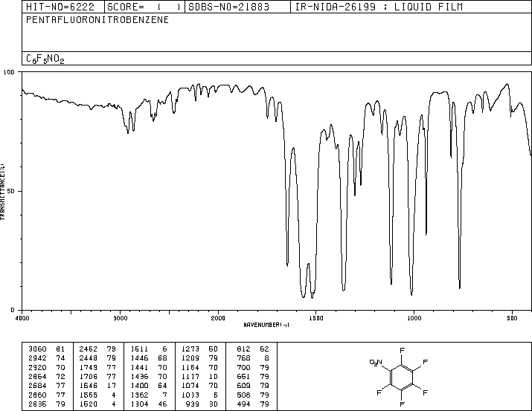Select the 768 peak table entry
Screen dimensions: 532x411
pyautogui.click(x=253, y=357)
